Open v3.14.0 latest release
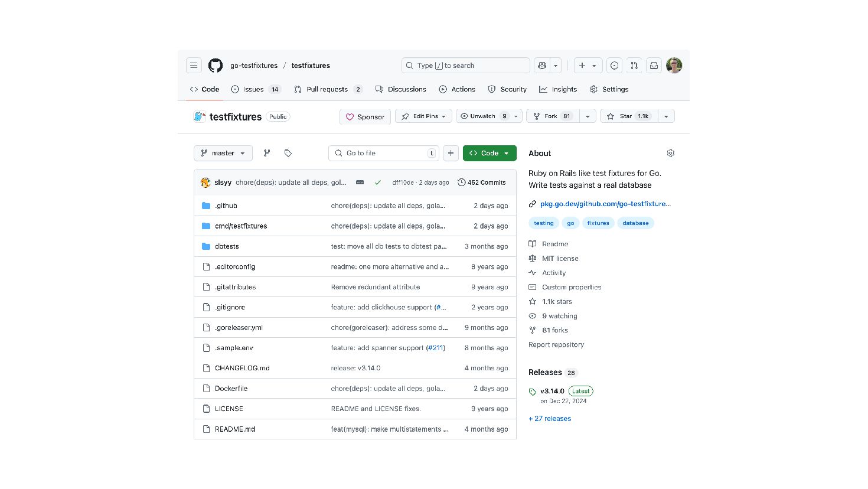The height and width of the screenshot is (489, 868). pyautogui.click(x=552, y=391)
